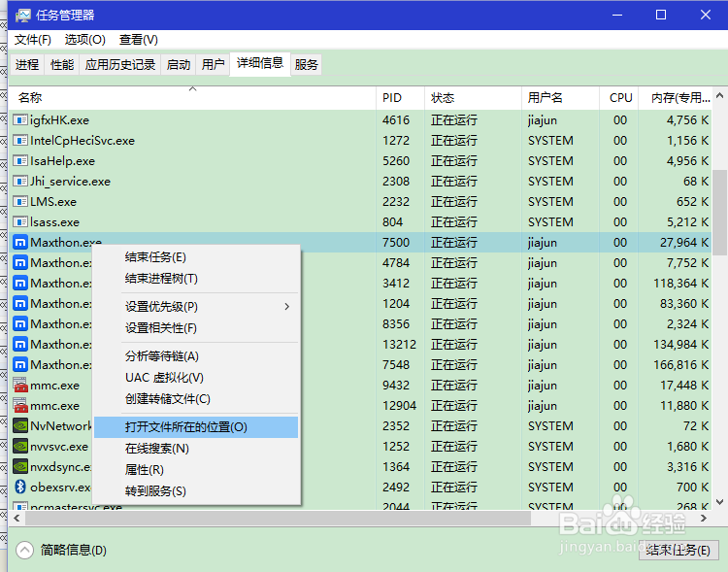Click Maxthon icon for PID 7548

click(20, 365)
